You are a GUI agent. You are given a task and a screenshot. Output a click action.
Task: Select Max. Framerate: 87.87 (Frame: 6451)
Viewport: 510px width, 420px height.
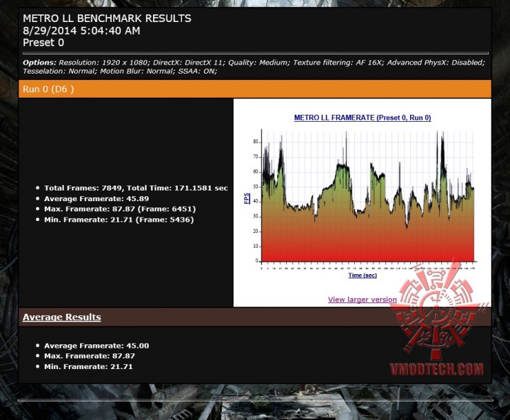pos(120,209)
